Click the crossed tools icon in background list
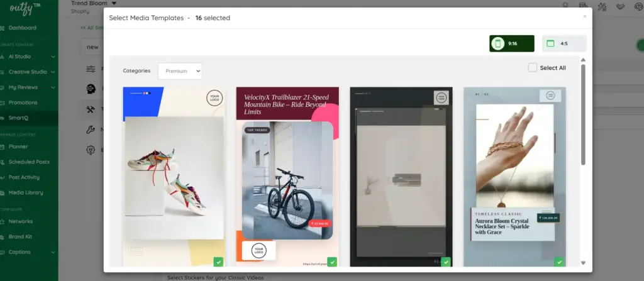This screenshot has height=281, width=644. coord(91,109)
